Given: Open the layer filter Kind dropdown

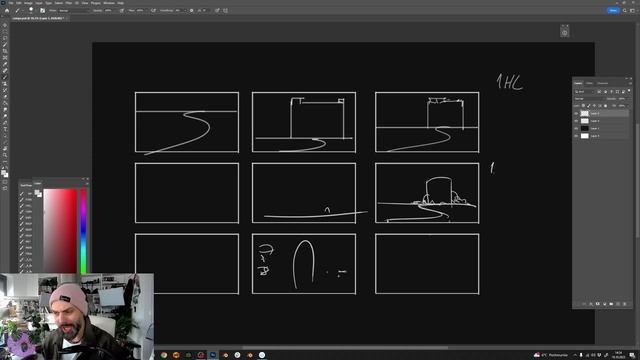Looking at the screenshot, I should (x=584, y=92).
